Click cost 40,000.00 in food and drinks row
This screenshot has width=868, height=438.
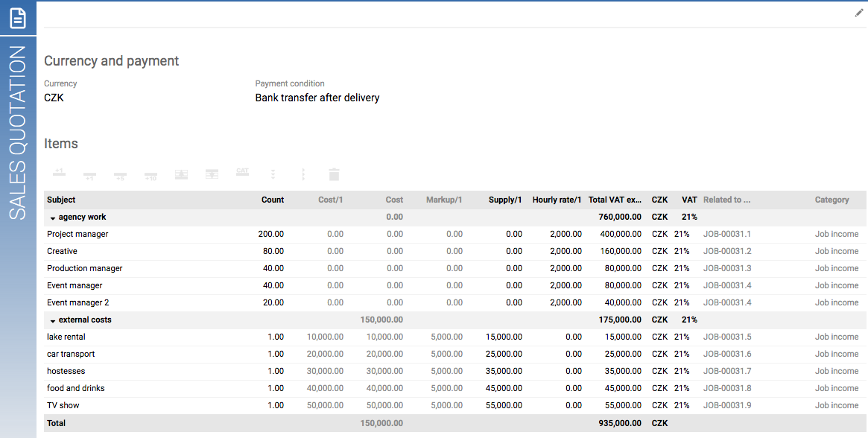tap(384, 389)
